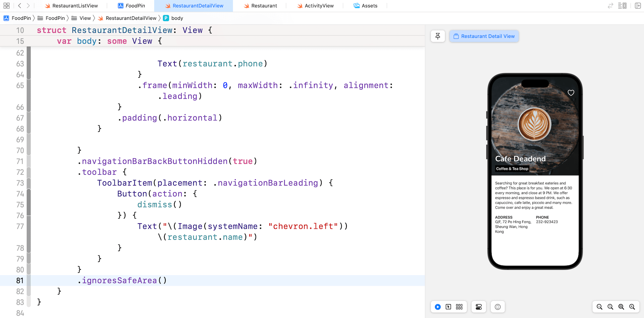
Task: Zoom canvas to 100 percent
Action: (610, 307)
